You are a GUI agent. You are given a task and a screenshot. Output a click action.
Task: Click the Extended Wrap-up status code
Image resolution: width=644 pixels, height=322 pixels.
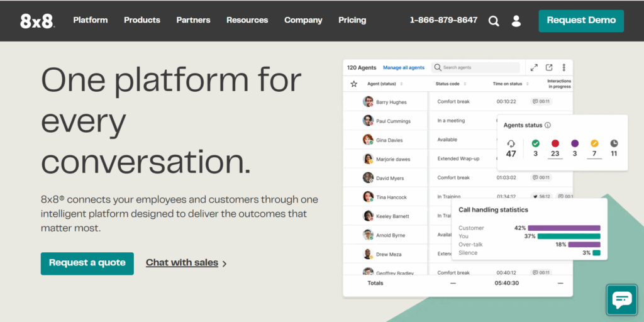[458, 158]
